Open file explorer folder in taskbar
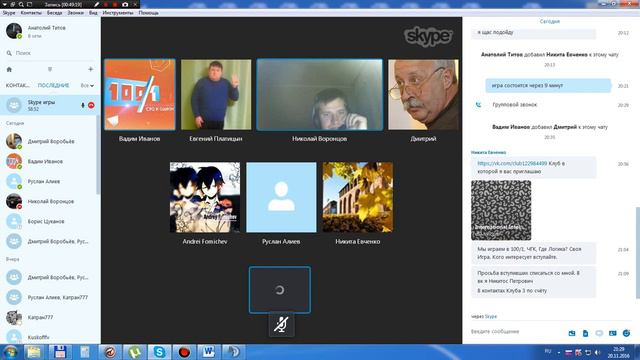640x360 pixels. pos(34,352)
